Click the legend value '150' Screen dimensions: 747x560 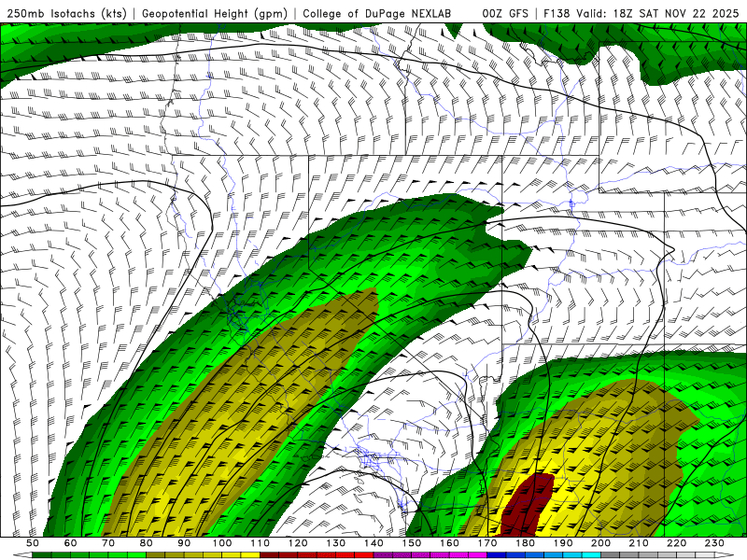point(412,543)
